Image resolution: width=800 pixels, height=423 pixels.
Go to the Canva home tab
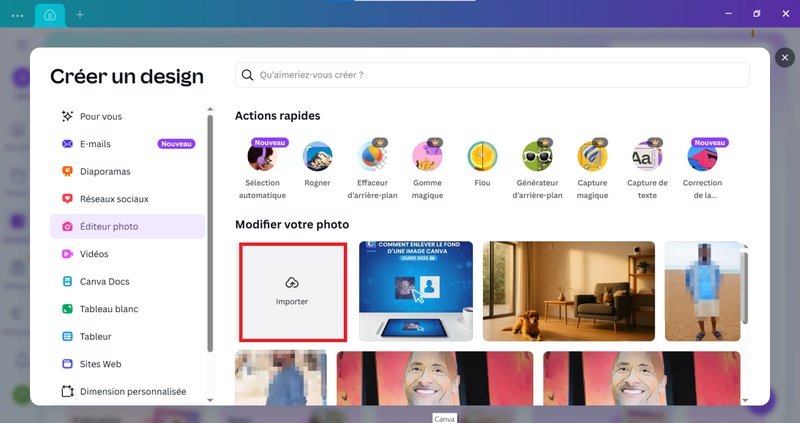50,15
